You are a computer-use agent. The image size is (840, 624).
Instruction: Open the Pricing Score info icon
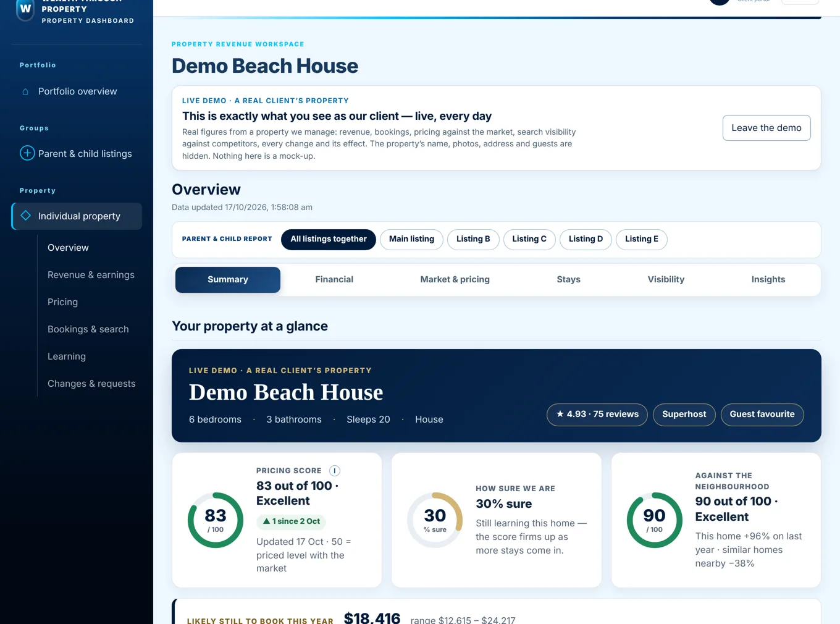(x=335, y=471)
